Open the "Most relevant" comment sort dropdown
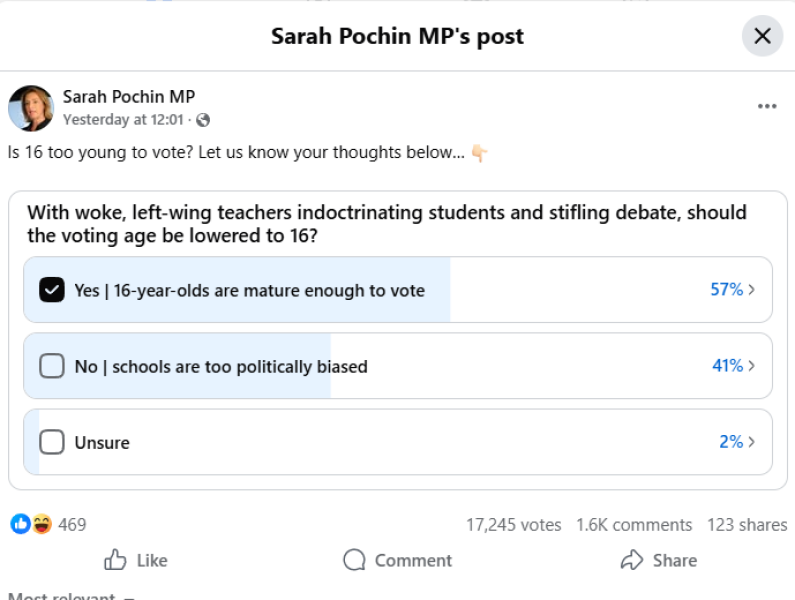795x600 pixels. click(70, 596)
